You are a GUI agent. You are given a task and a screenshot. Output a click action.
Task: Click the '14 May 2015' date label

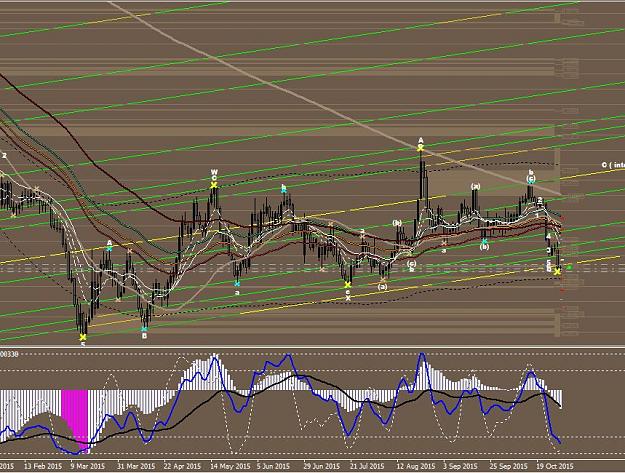click(230, 466)
